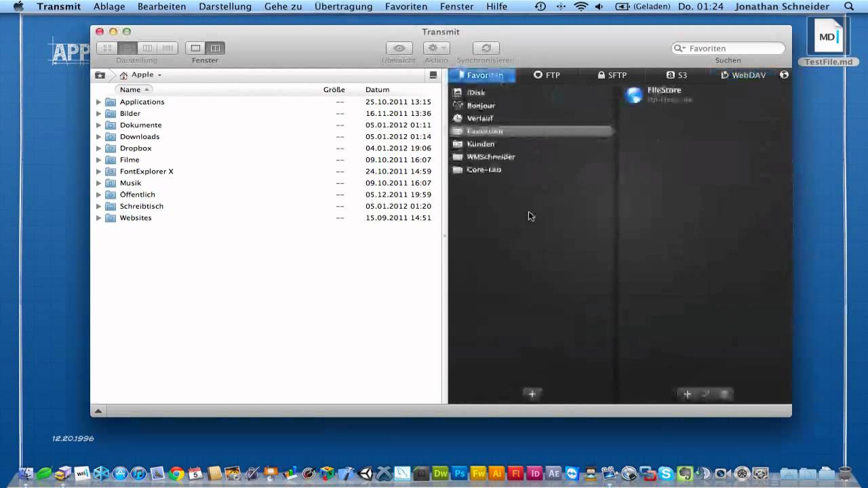Open TestFile.md on the desktop
Screen dimensions: 868x488
[829, 41]
